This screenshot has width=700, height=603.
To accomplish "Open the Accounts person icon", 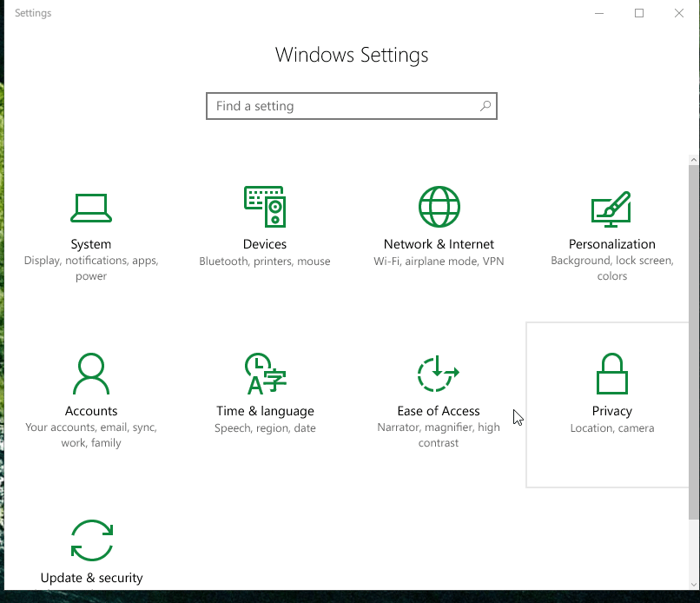I will [x=91, y=374].
